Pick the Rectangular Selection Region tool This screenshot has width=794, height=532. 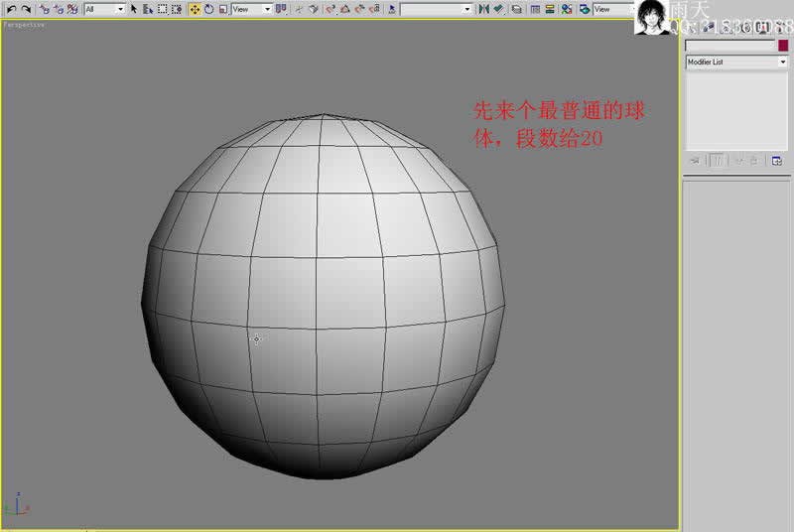click(x=162, y=9)
